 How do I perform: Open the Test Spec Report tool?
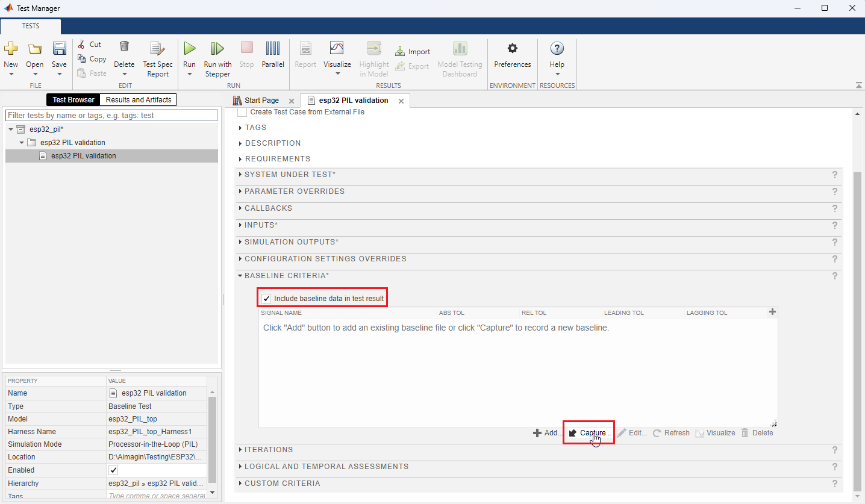pyautogui.click(x=158, y=58)
